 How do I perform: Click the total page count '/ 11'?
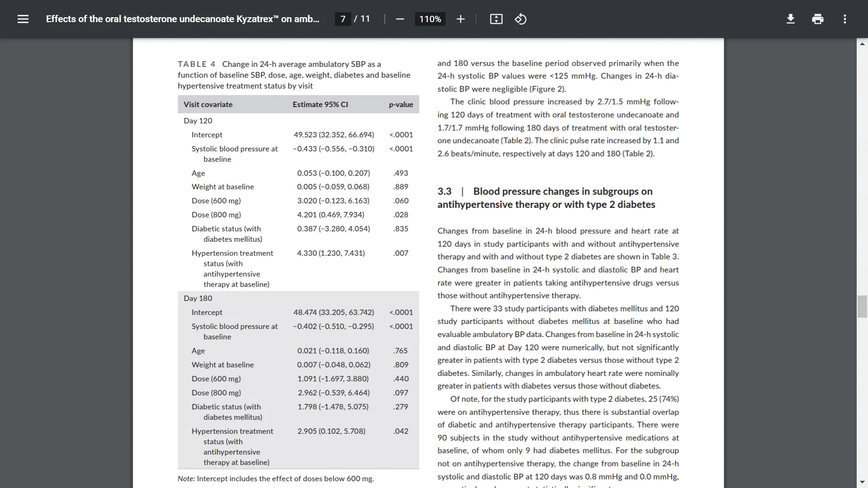click(362, 19)
